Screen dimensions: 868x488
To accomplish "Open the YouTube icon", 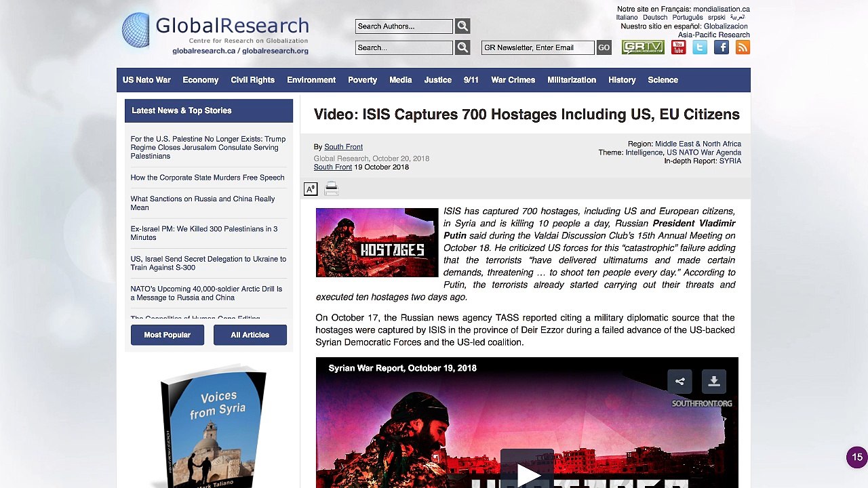I will click(678, 47).
